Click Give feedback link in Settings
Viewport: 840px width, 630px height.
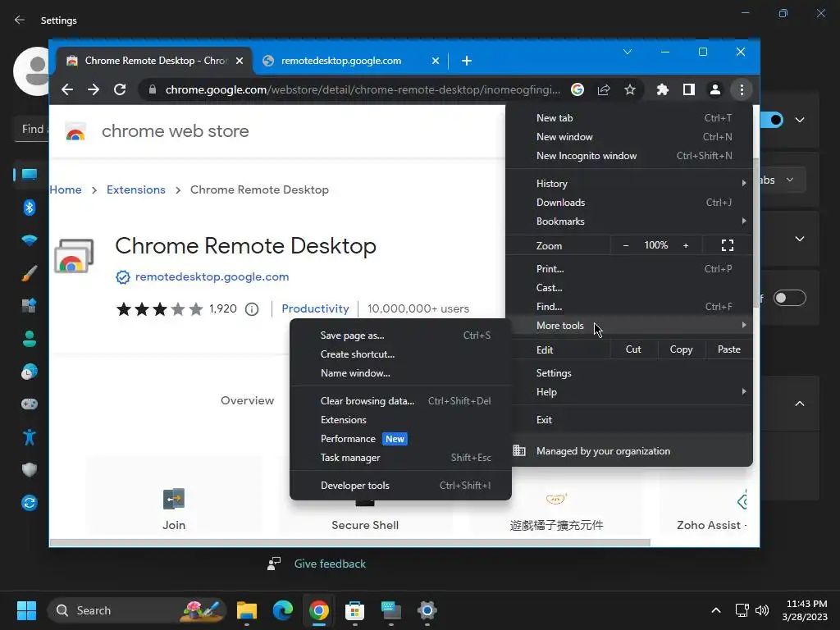pos(330,564)
